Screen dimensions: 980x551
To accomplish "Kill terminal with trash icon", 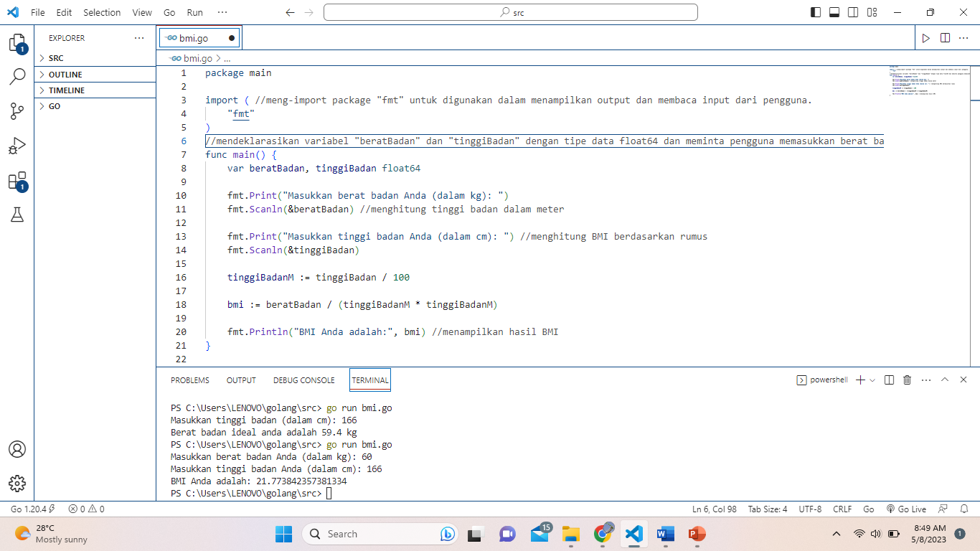I will tap(908, 380).
